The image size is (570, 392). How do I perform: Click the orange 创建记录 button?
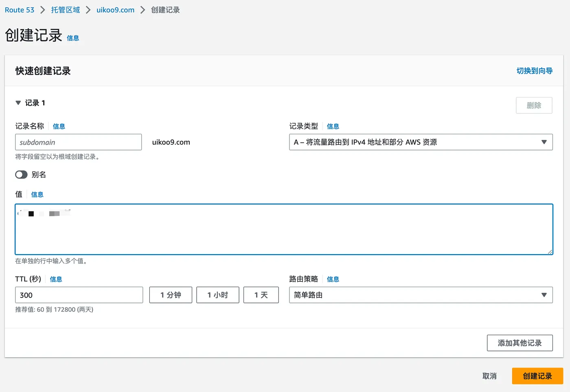pyautogui.click(x=537, y=376)
